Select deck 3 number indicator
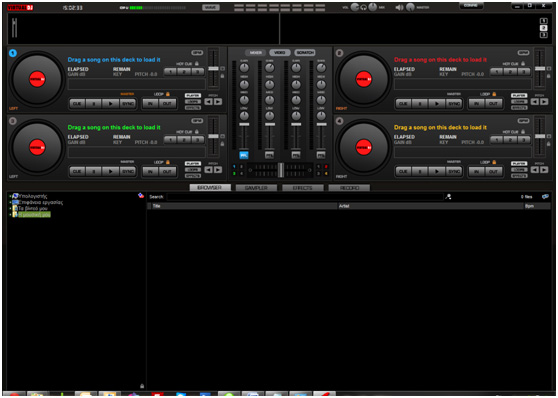Screen dimensions: 558x398 (12, 121)
